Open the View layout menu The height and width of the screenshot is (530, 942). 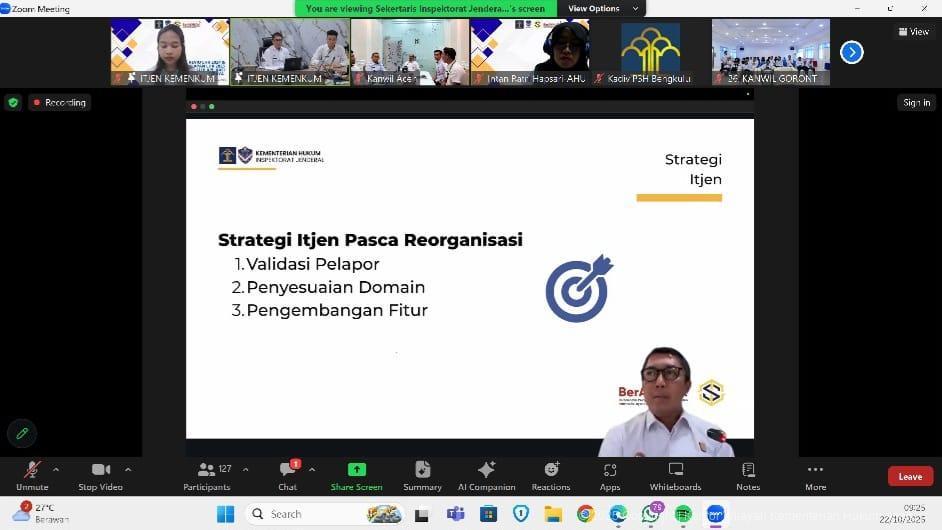point(912,32)
